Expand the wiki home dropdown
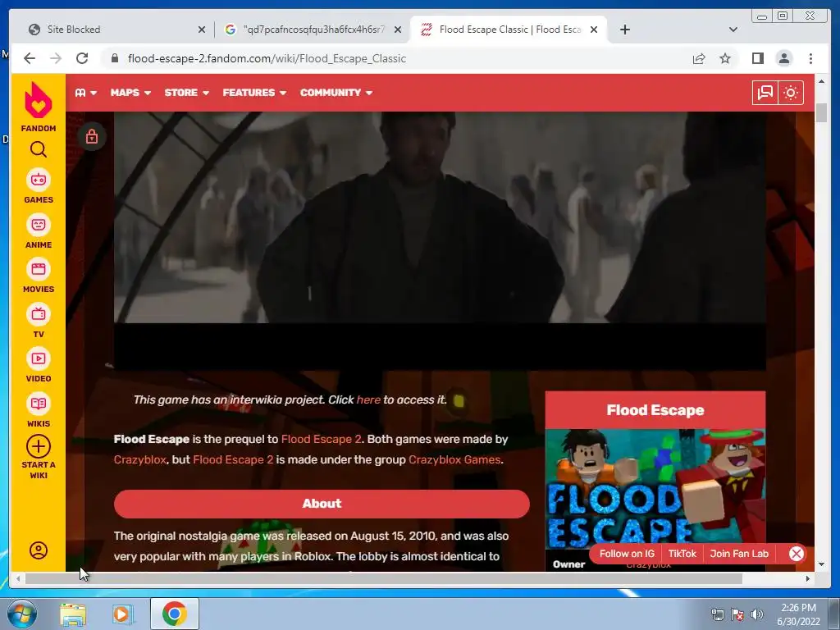 85,93
